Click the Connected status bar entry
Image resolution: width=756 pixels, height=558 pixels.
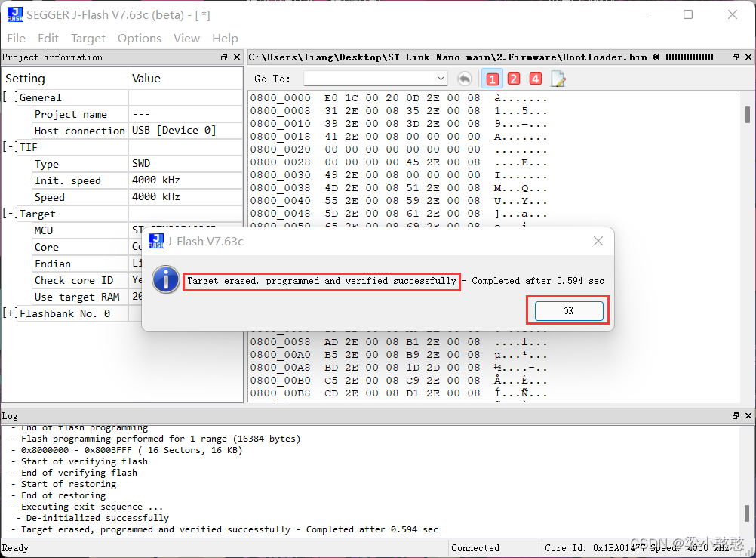[475, 548]
